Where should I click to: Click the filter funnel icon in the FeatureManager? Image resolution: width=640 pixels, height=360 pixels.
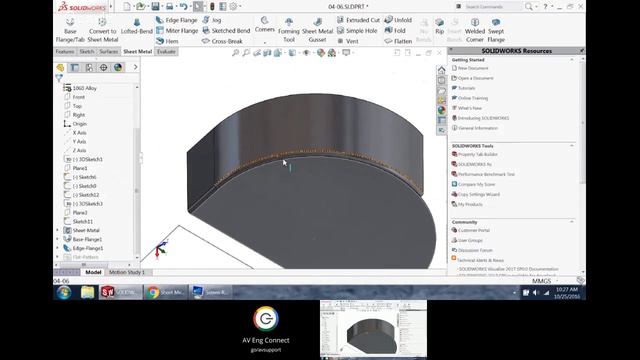click(59, 78)
